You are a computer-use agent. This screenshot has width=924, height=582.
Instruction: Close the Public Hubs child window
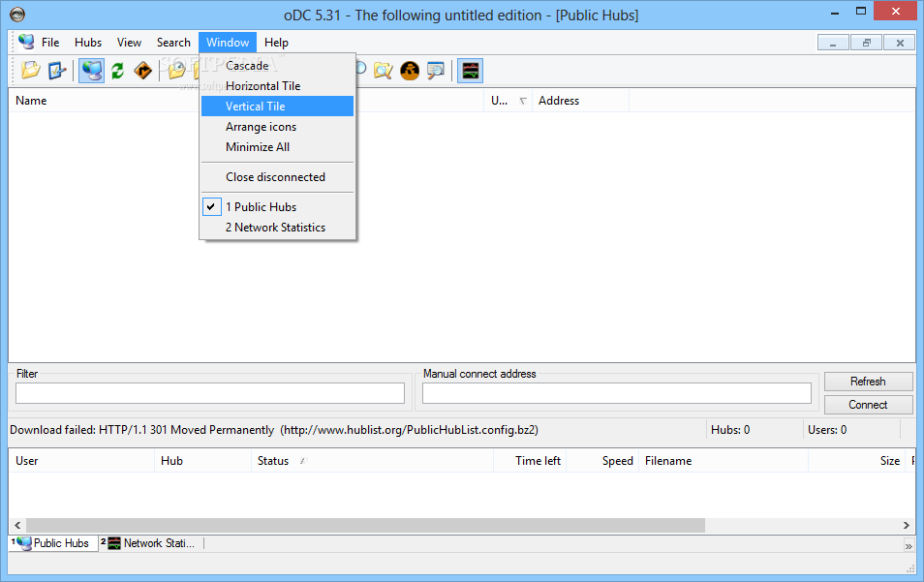900,43
